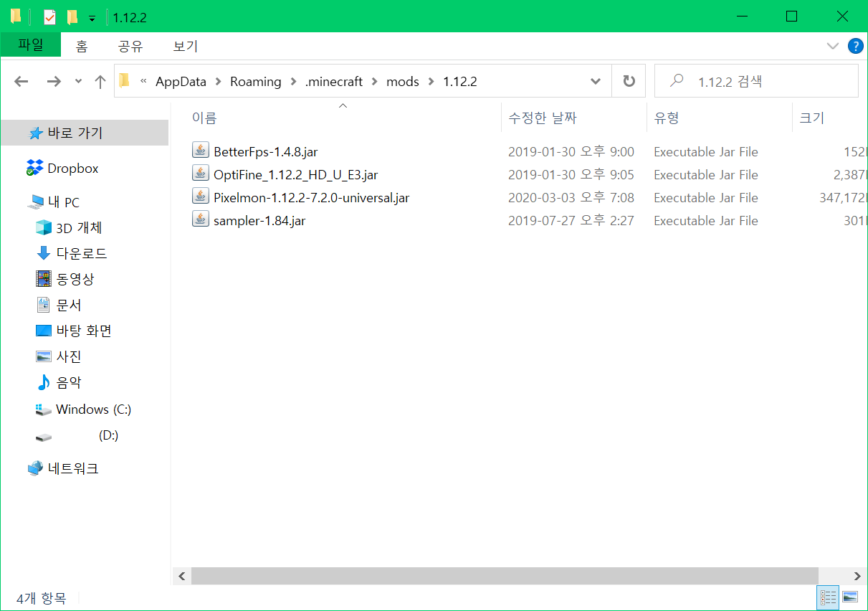Viewport: 868px width, 611px height.
Task: Open the Windows (C:) drive
Action: pyautogui.click(x=85, y=409)
